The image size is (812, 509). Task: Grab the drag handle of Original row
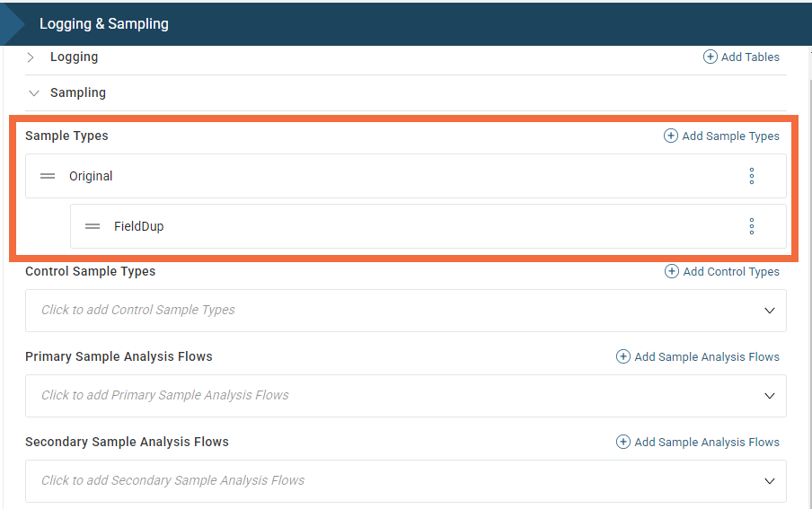point(48,176)
